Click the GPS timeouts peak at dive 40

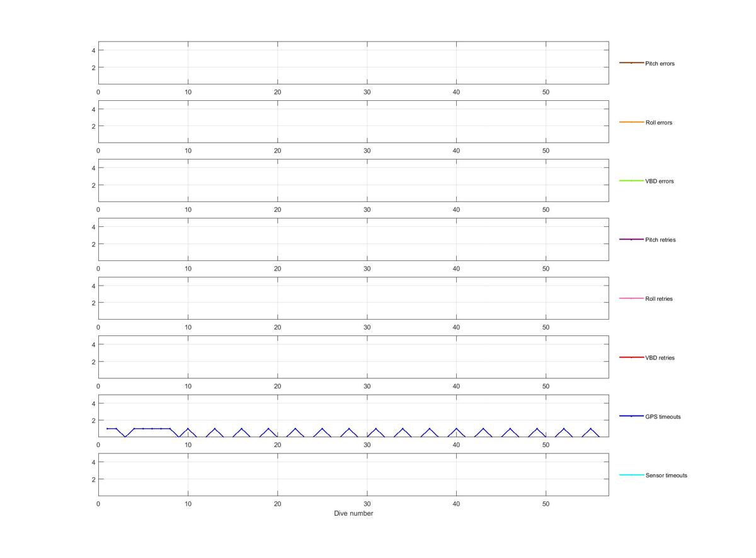pyautogui.click(x=457, y=429)
